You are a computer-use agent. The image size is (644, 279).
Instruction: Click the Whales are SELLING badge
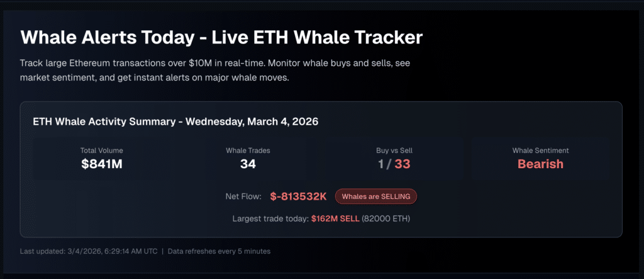[375, 196]
